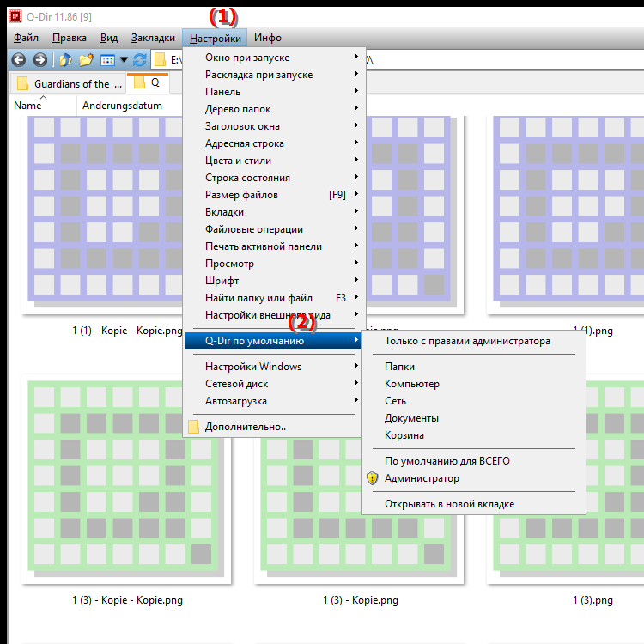Click file name 1 (3).png
Viewport: 644px width, 644px height.
coord(592,600)
